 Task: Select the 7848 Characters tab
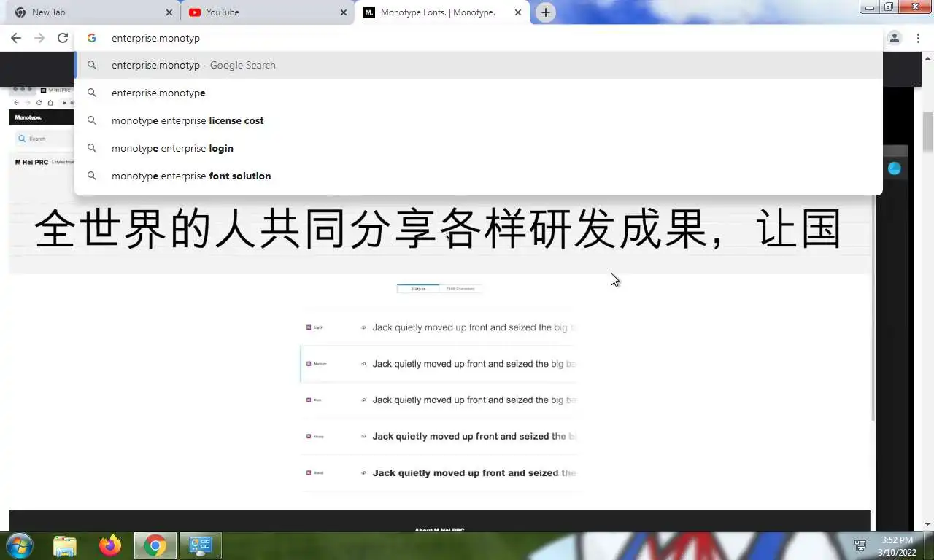coord(460,289)
